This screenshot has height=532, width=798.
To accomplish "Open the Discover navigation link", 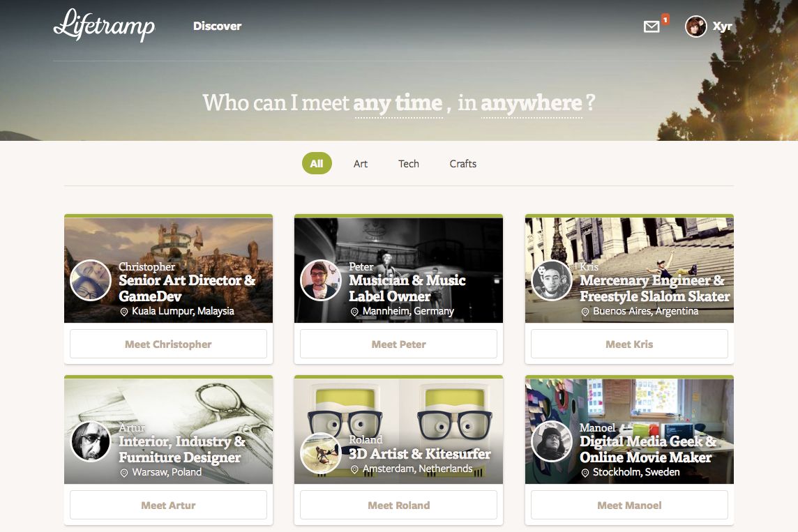I will tap(218, 26).
